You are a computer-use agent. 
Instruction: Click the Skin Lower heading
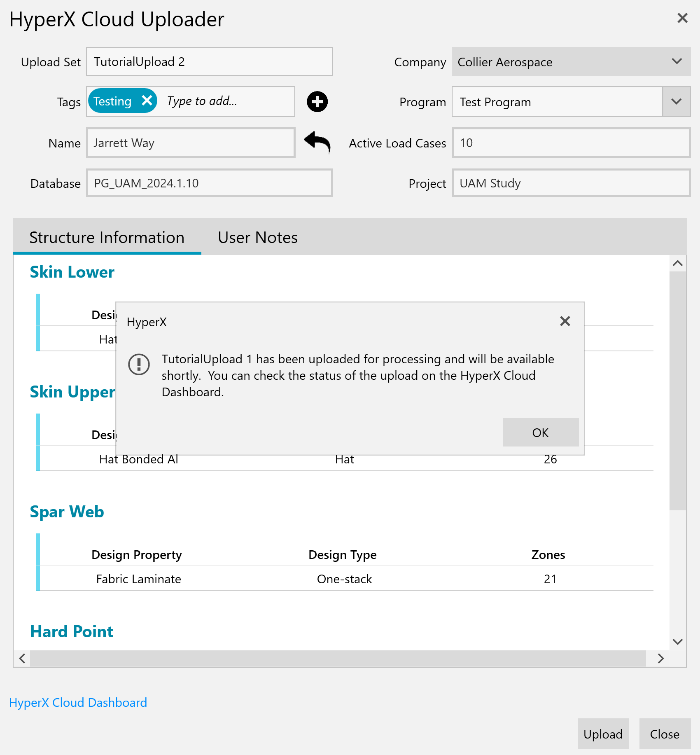(72, 272)
